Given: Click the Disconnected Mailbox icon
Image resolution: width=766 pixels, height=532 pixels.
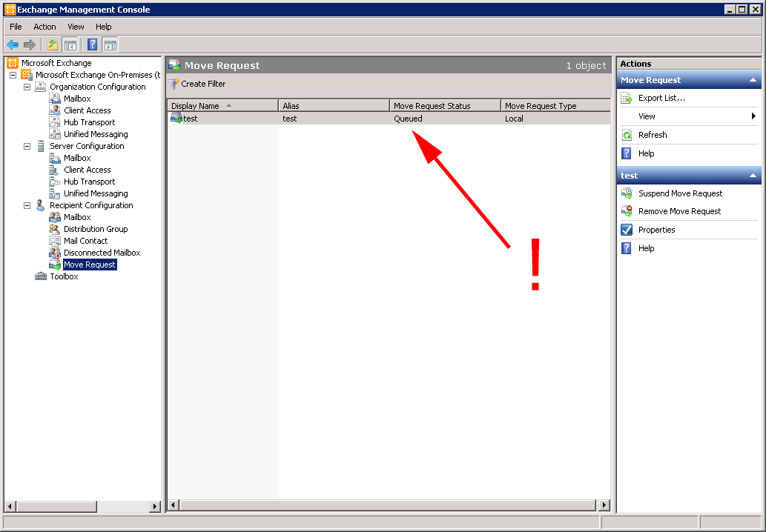Looking at the screenshot, I should pos(55,253).
